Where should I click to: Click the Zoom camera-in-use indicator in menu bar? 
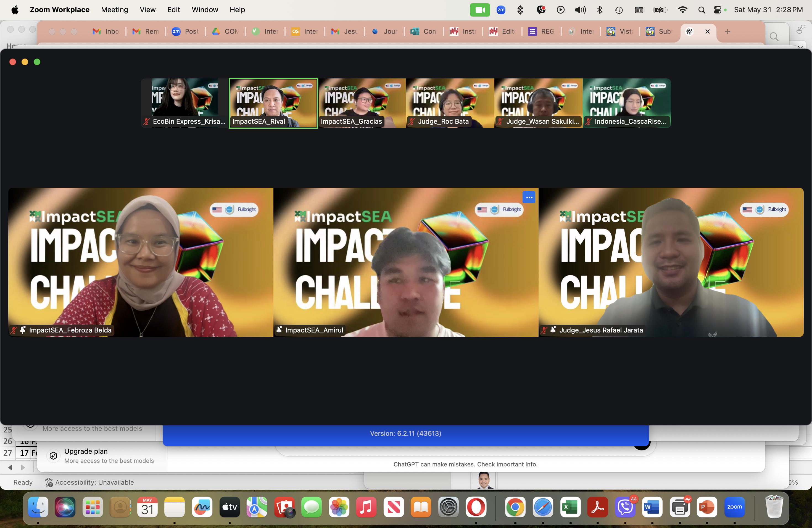coord(480,10)
